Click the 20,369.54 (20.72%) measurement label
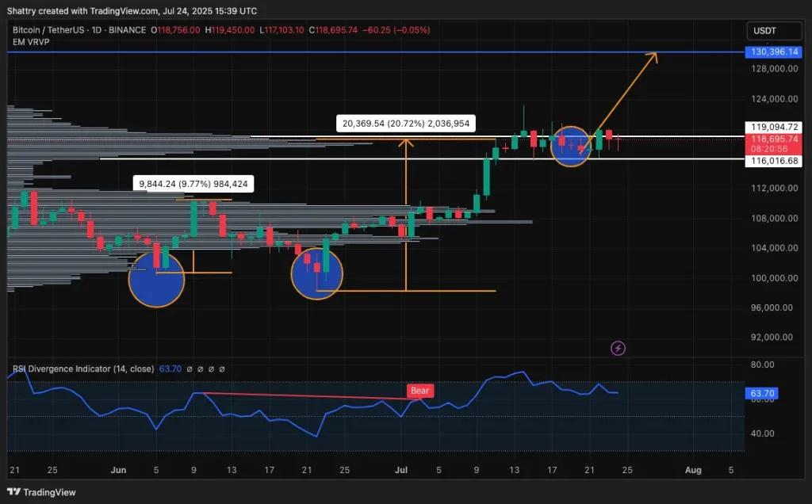 coord(404,124)
